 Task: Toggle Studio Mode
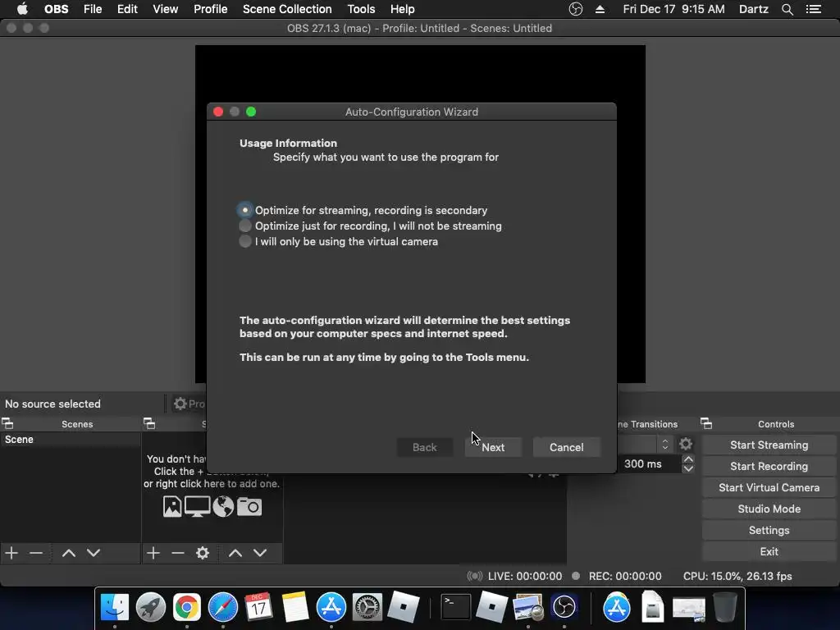coord(769,509)
